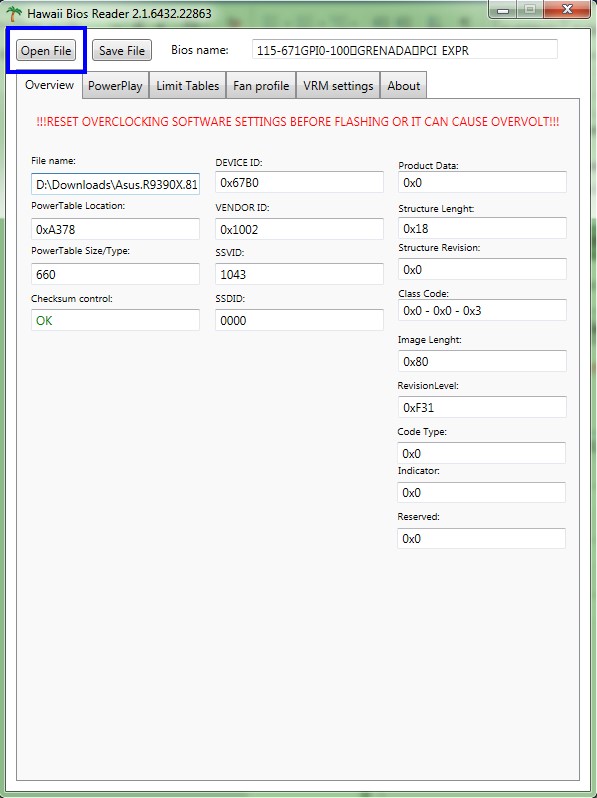The image size is (597, 798).
Task: Click the Save File button
Action: coord(122,50)
